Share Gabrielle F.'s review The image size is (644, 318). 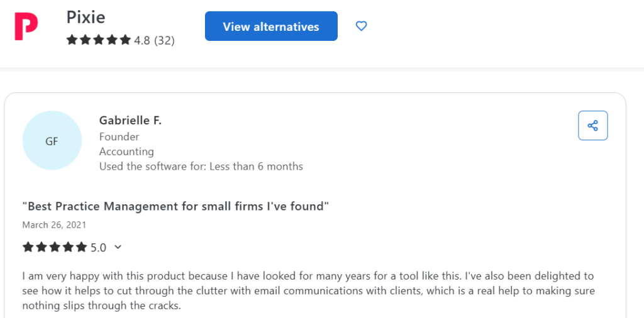click(592, 126)
